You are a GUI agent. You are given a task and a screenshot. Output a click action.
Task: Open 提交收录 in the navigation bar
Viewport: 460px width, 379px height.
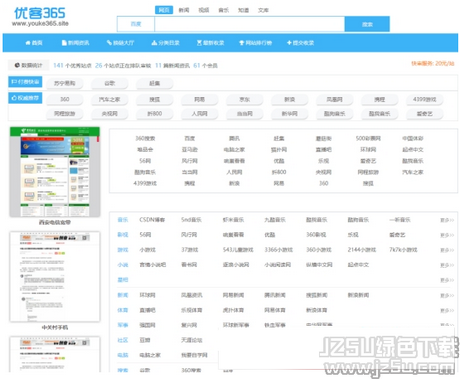pyautogui.click(x=300, y=43)
